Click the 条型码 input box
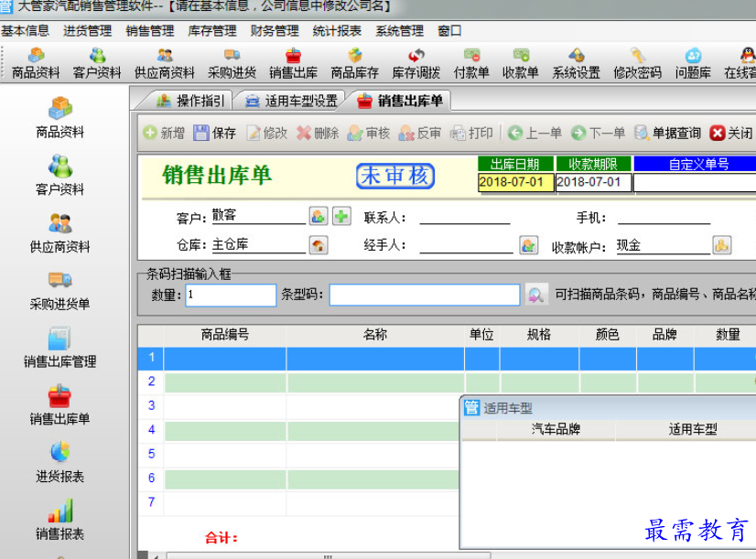This screenshot has height=559, width=756. coord(425,295)
